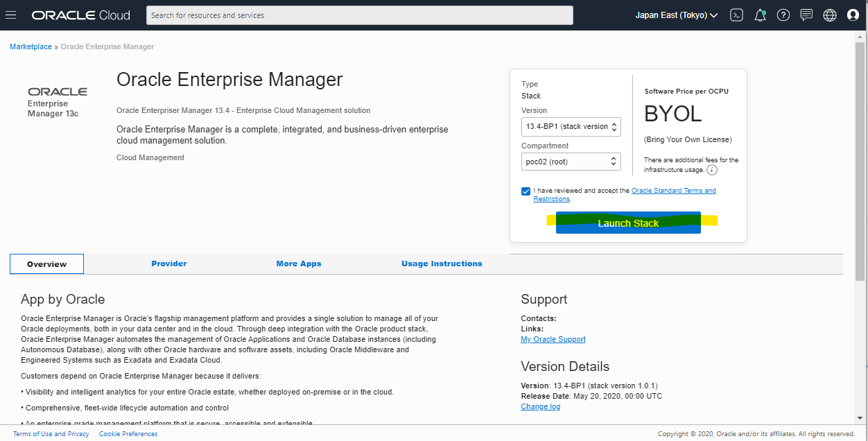
Task: Switch to the Provider tab
Action: 168,263
